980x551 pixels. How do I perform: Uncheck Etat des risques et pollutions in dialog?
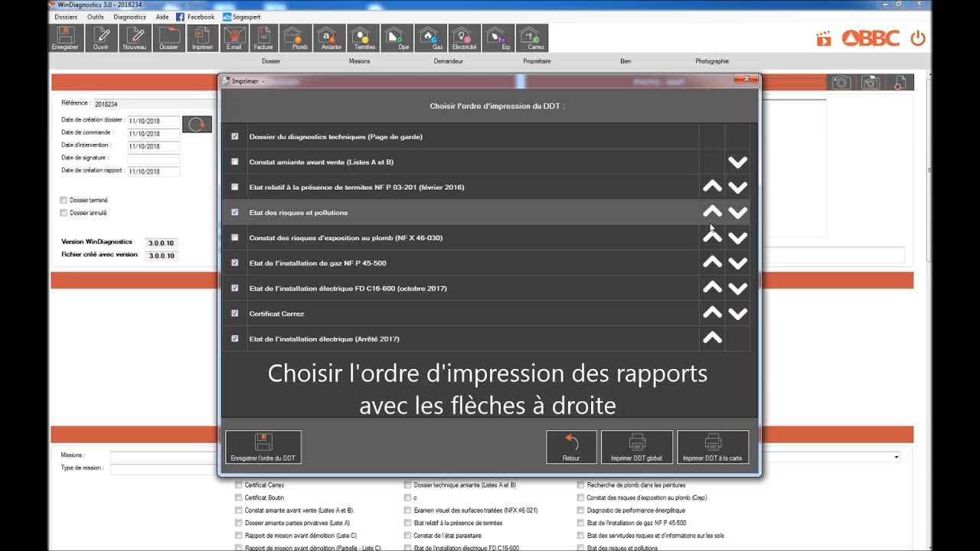pos(235,212)
